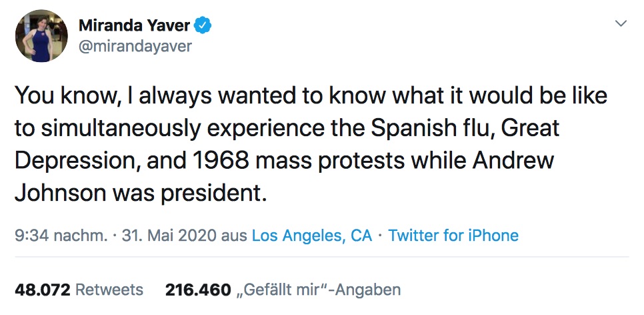
Task: Click the tweet's opening words "You know"
Action: (58, 95)
